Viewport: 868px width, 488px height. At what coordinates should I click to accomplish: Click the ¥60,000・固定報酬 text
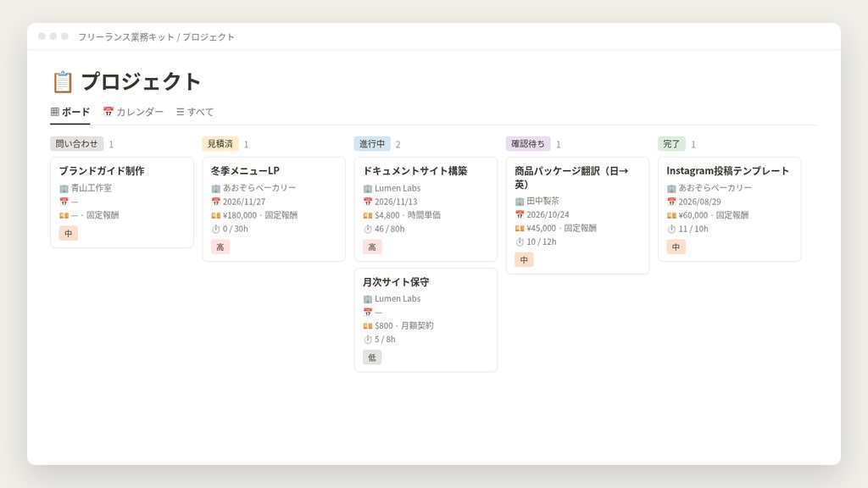[714, 215]
